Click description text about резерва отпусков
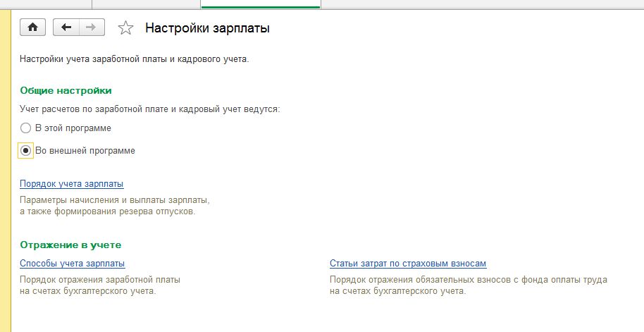The width and height of the screenshot is (644, 332). 107,211
